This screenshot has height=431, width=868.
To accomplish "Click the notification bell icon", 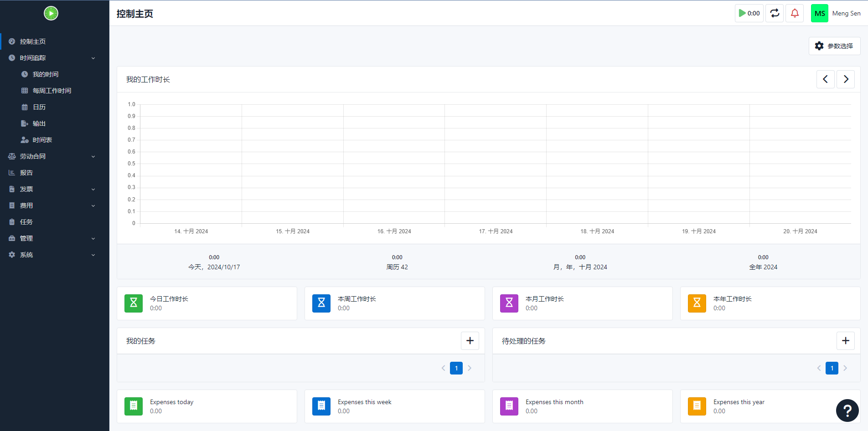I will click(x=795, y=13).
